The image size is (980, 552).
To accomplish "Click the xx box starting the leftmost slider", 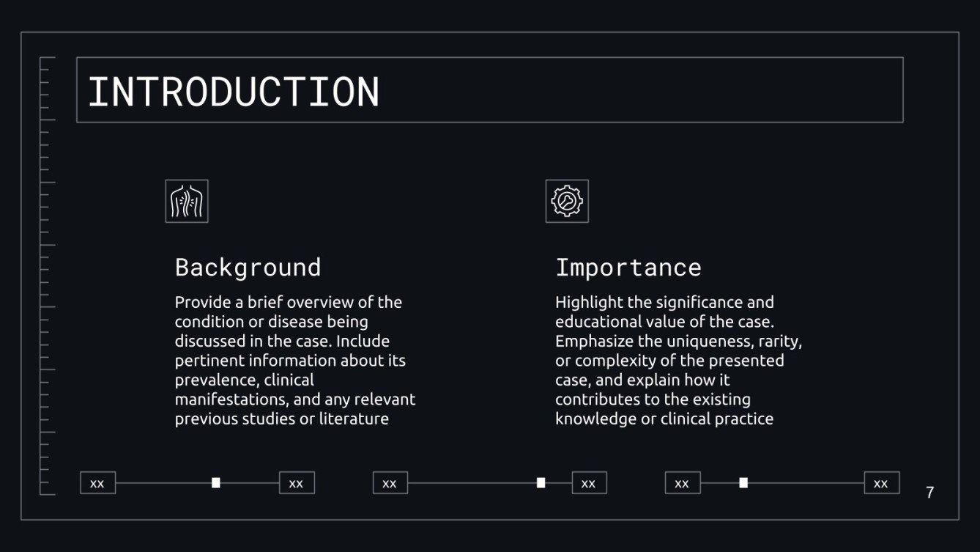I will click(97, 483).
